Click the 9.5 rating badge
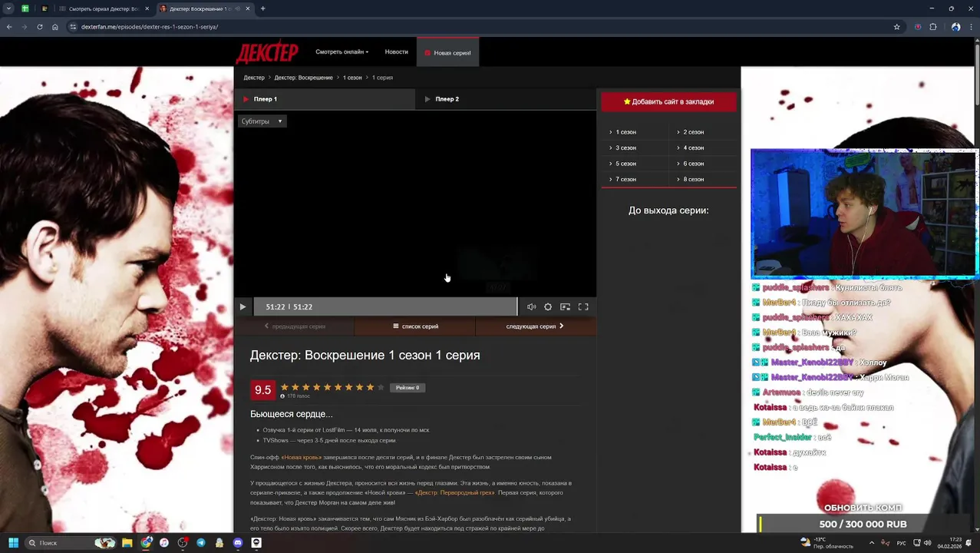The height and width of the screenshot is (553, 980). pos(262,390)
